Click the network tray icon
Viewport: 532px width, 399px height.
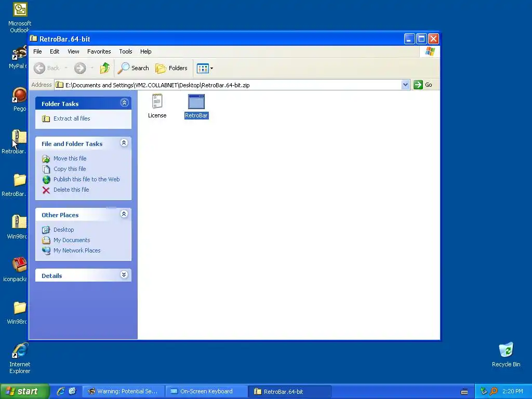coord(484,392)
